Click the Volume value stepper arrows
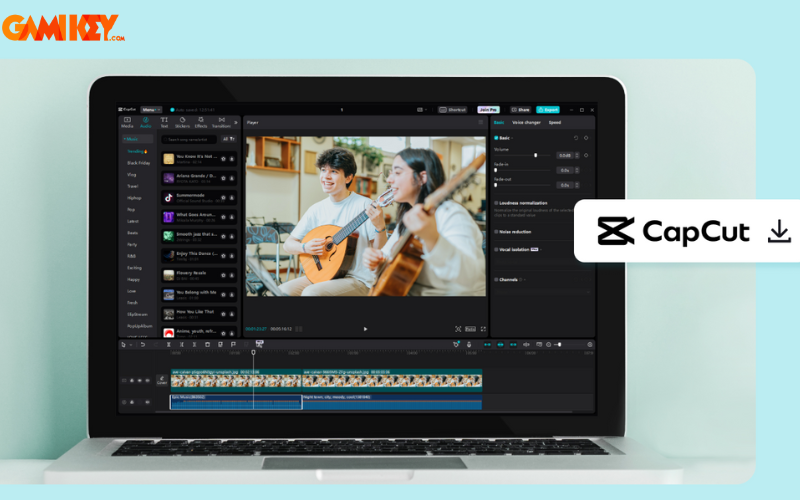 577,155
